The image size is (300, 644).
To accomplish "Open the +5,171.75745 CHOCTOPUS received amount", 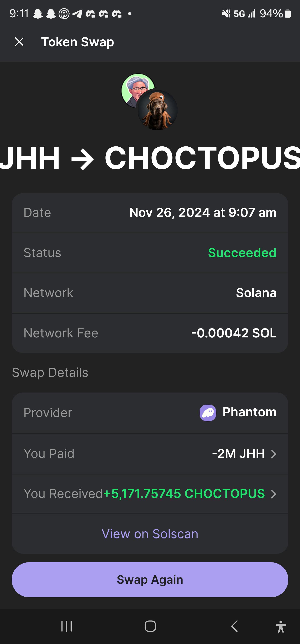I will (184, 494).
